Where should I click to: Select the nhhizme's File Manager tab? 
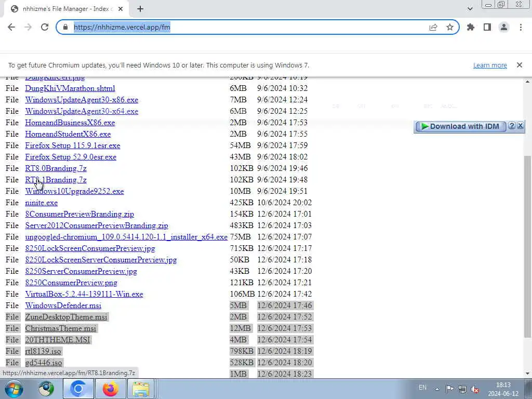pyautogui.click(x=66, y=9)
